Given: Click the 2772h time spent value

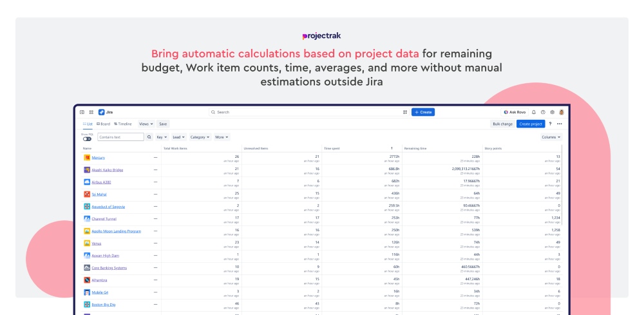Looking at the screenshot, I should pyautogui.click(x=394, y=157).
